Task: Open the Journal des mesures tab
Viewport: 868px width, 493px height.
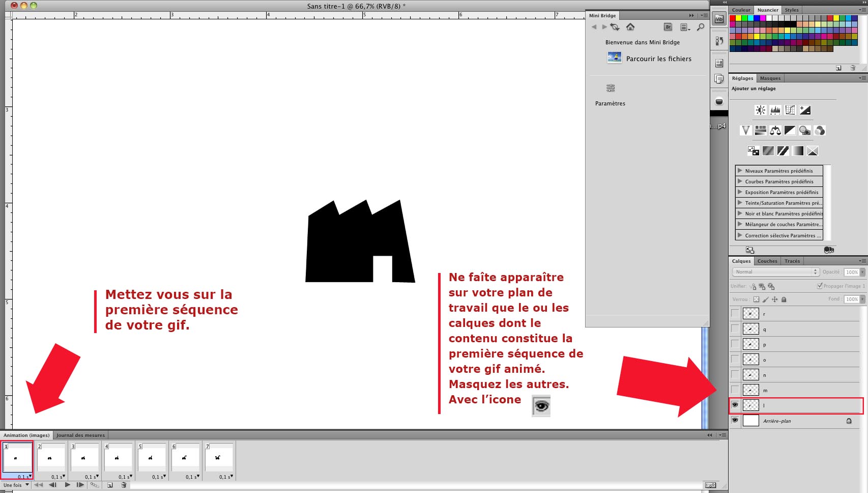Action: 80,435
